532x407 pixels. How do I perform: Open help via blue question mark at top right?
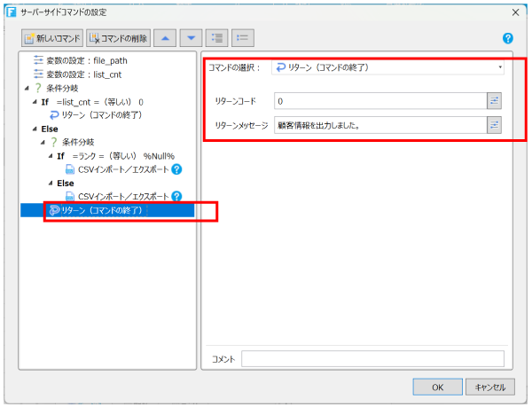point(508,38)
